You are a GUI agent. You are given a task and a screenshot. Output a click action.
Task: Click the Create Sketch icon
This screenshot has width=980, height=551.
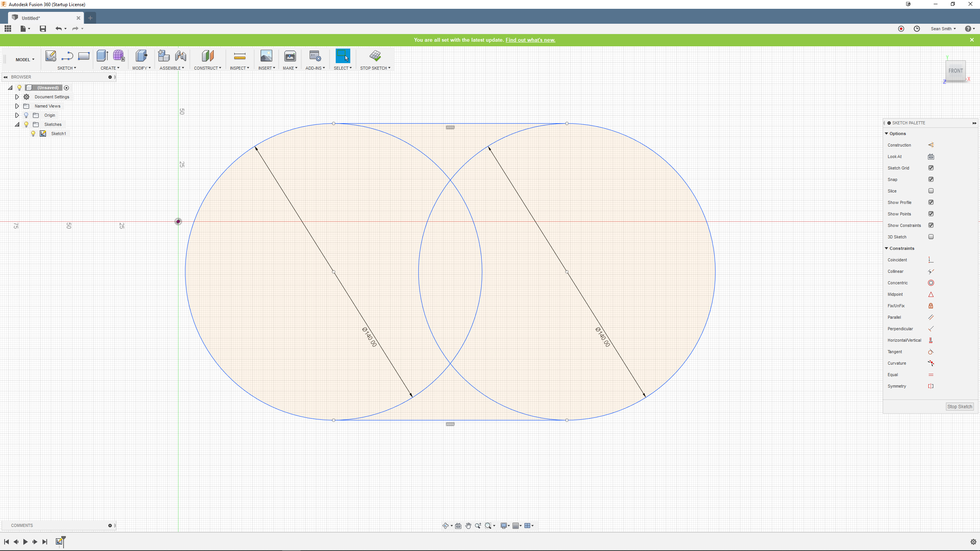click(x=51, y=56)
